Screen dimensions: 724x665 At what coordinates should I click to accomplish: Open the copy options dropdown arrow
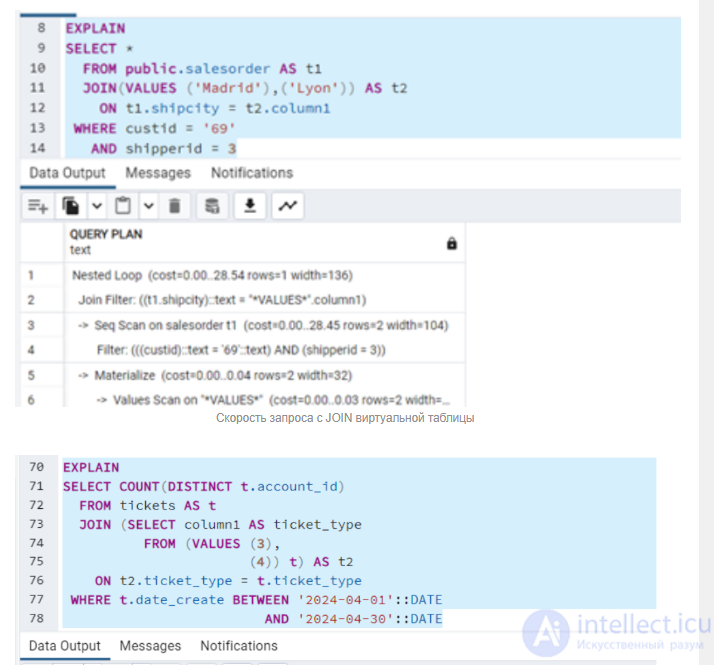tap(97, 206)
